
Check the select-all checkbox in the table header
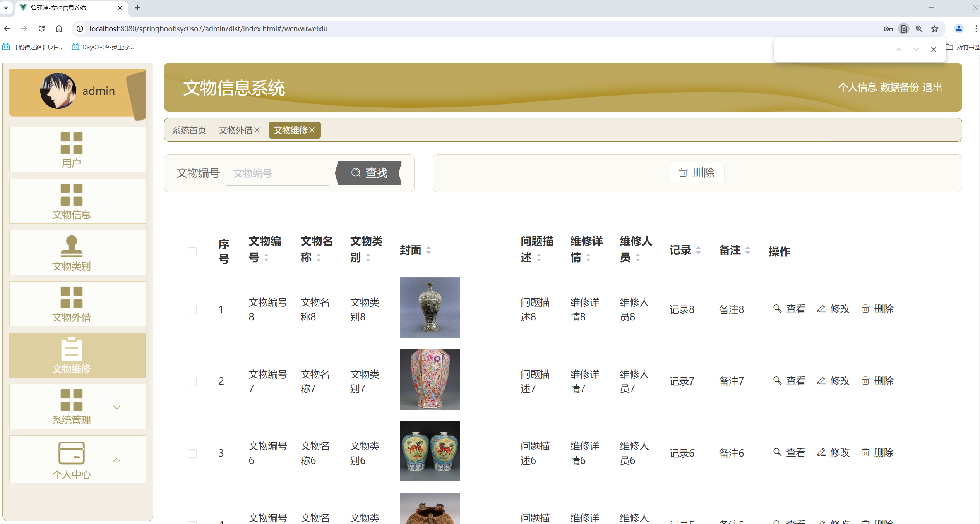[x=192, y=251]
